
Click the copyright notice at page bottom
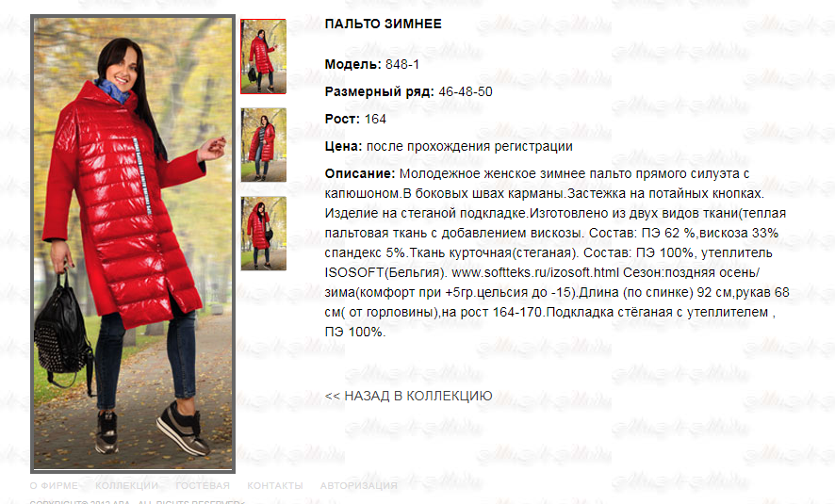coord(137,501)
